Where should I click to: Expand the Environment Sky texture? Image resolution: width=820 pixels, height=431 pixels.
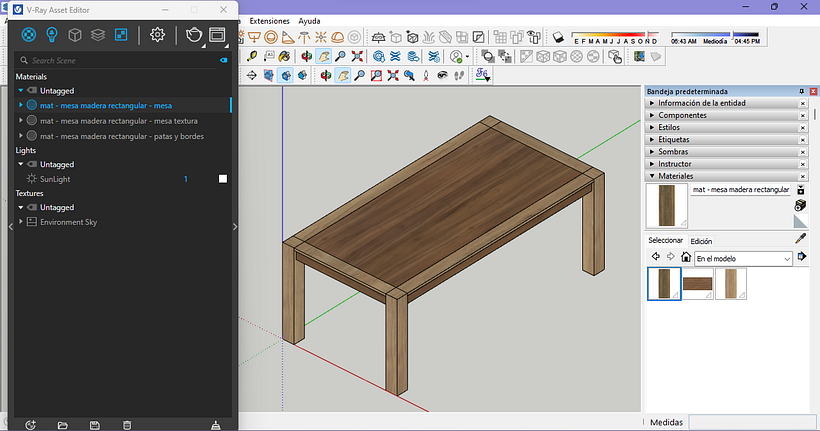21,221
